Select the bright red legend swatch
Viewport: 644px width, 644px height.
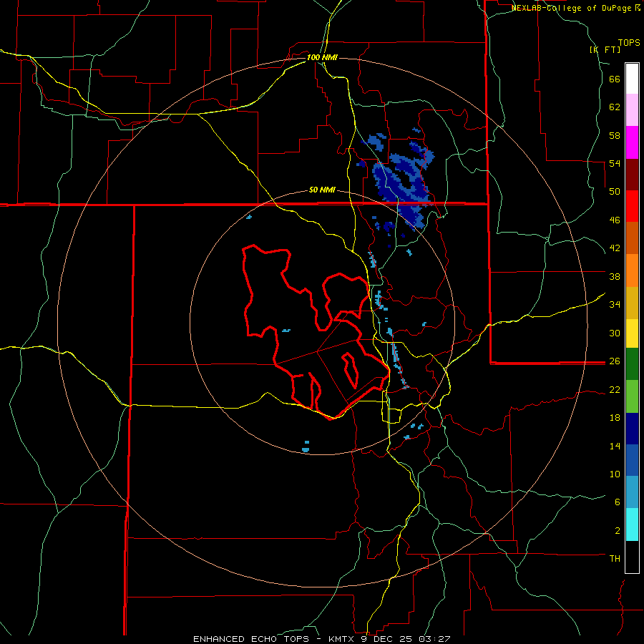pos(632,206)
